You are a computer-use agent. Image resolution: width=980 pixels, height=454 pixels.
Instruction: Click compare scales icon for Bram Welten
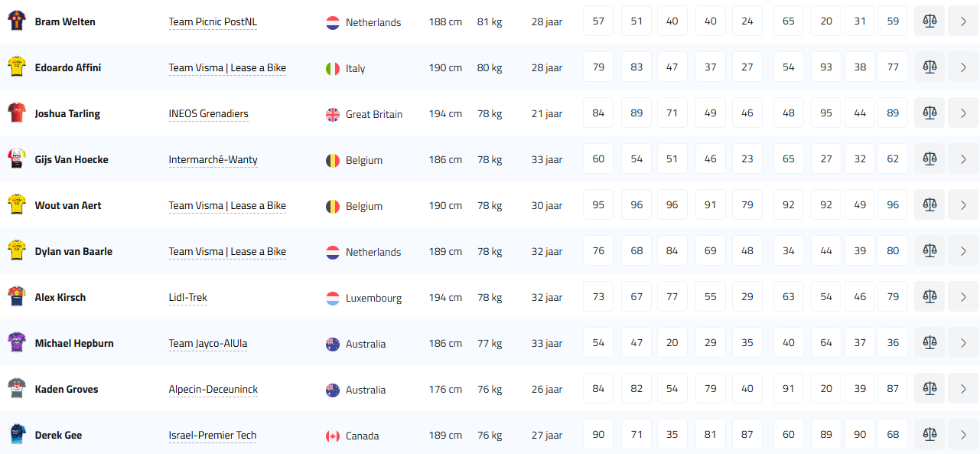pos(930,21)
